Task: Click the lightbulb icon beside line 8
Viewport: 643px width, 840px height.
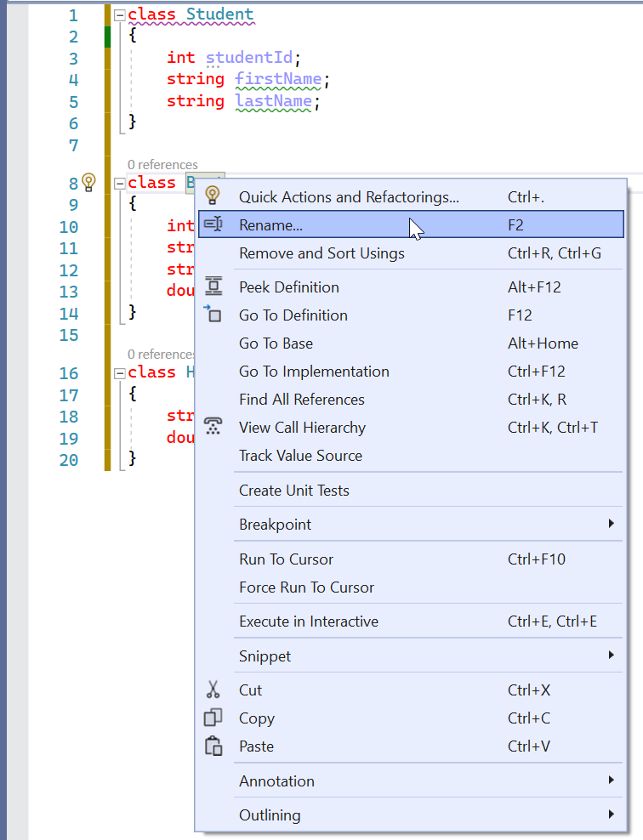Action: tap(89, 182)
